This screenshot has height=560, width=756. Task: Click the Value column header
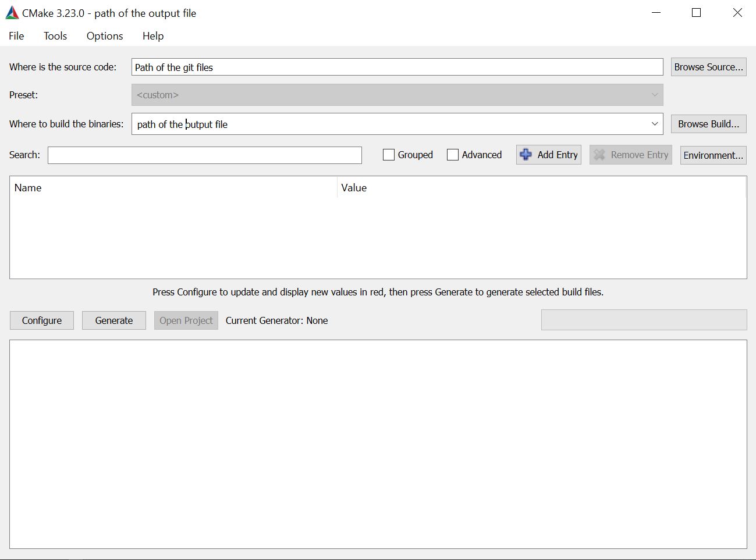click(x=541, y=188)
